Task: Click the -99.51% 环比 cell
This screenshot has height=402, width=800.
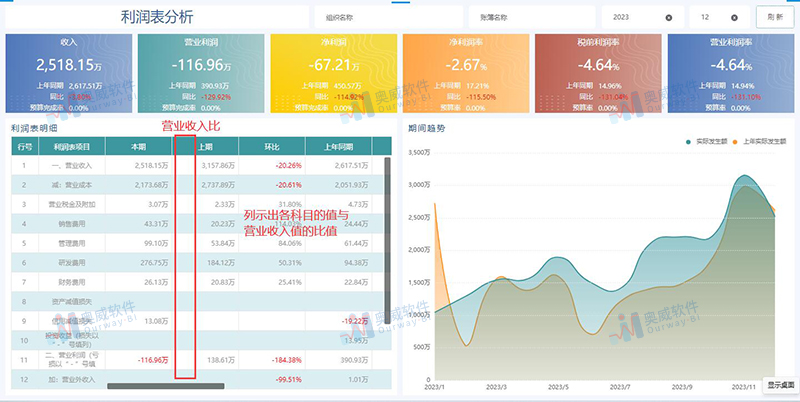Action: [289, 380]
